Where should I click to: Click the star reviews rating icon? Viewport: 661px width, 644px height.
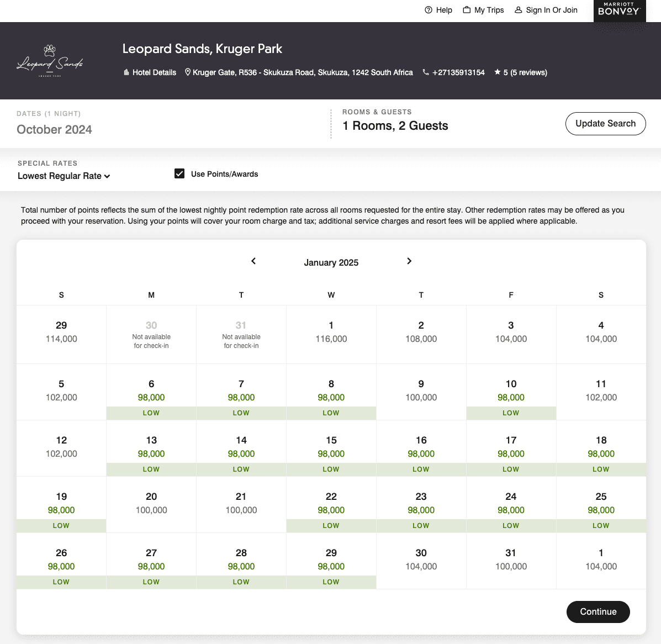coord(498,72)
